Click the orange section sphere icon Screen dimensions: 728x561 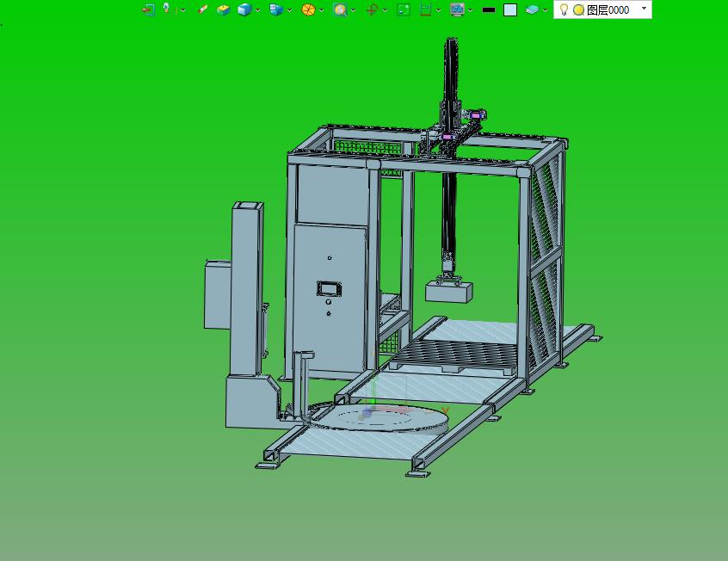tap(308, 9)
